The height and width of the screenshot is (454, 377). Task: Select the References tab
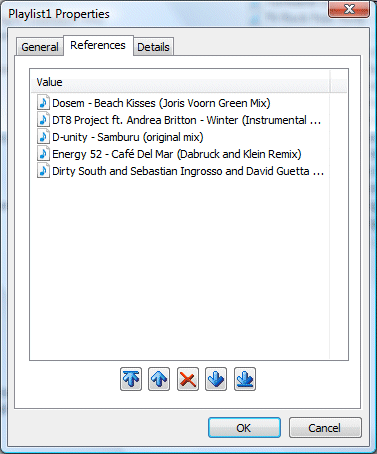pos(98,45)
